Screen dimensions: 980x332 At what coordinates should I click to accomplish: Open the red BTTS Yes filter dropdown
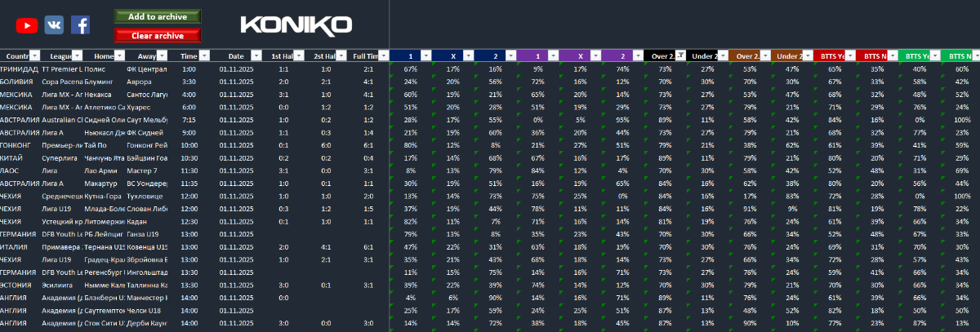coord(849,56)
